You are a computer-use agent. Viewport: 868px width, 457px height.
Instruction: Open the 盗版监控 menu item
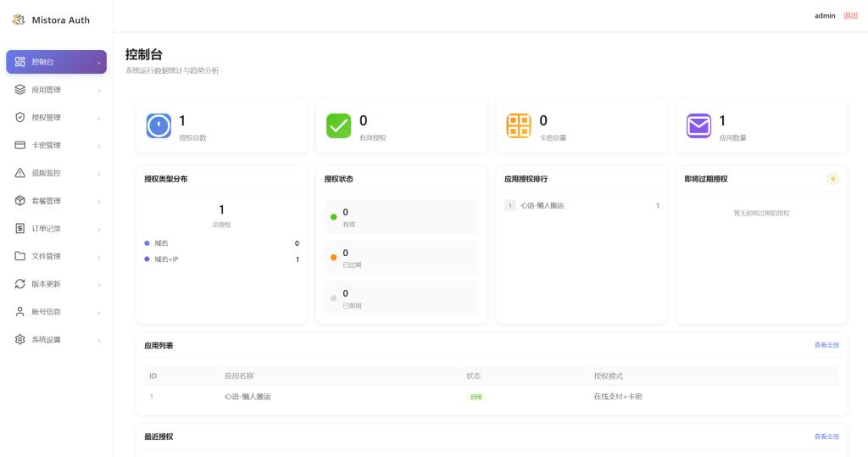click(57, 173)
